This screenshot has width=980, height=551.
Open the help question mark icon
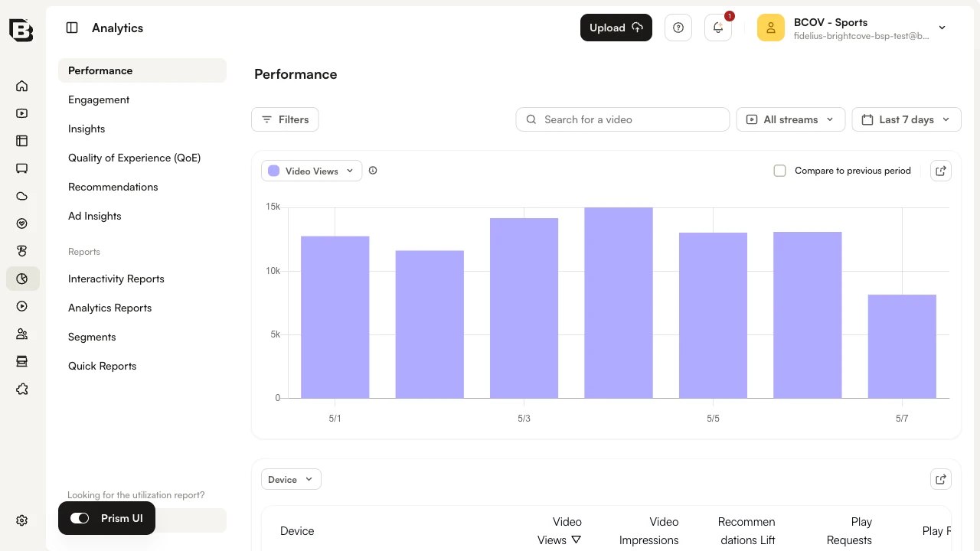click(x=678, y=28)
